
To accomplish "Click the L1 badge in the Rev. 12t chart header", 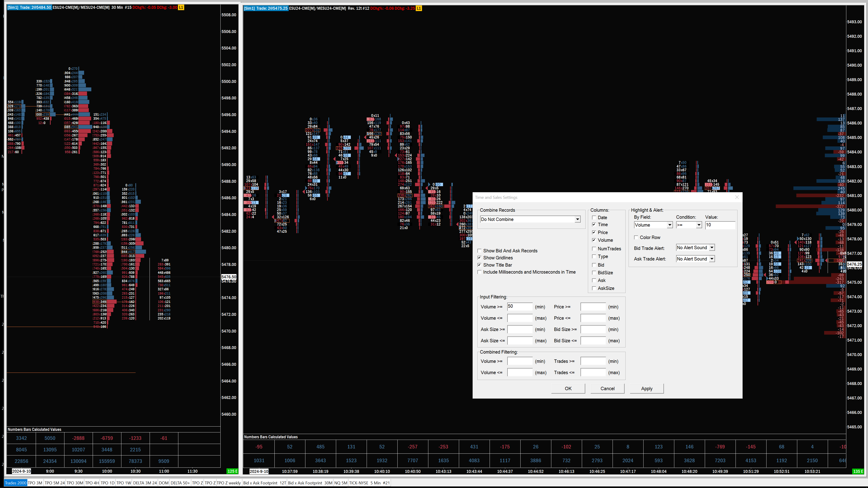I will [419, 8].
